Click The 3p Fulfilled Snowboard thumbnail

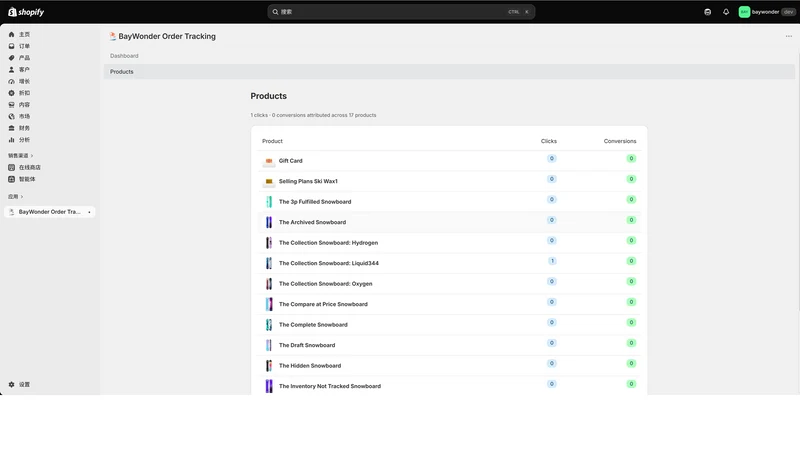(269, 202)
